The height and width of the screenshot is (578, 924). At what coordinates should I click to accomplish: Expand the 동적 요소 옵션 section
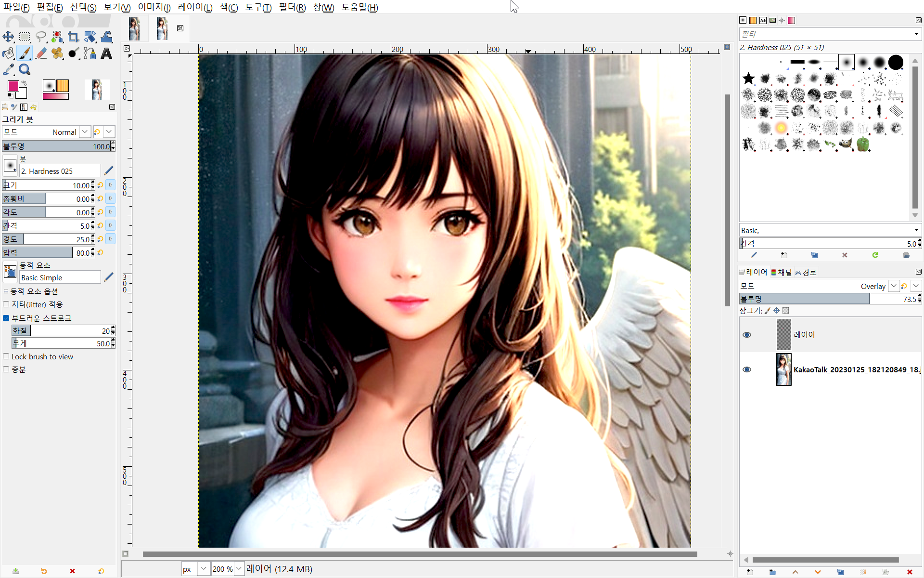[6, 291]
